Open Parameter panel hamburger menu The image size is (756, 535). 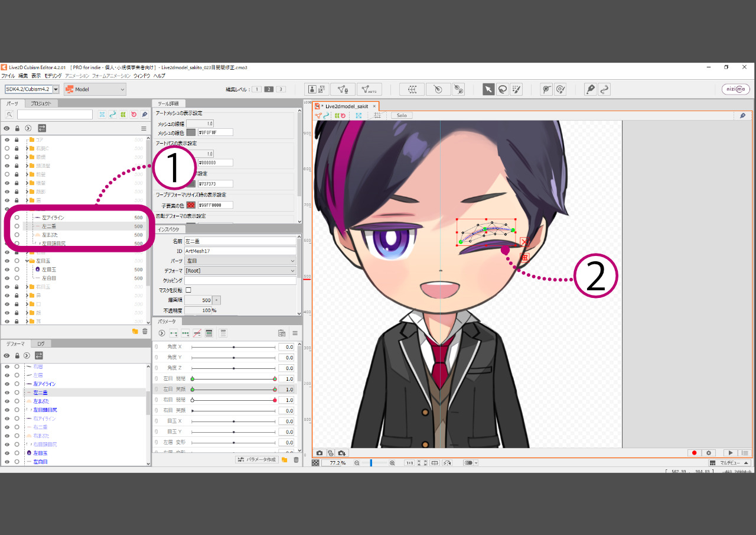[295, 333]
